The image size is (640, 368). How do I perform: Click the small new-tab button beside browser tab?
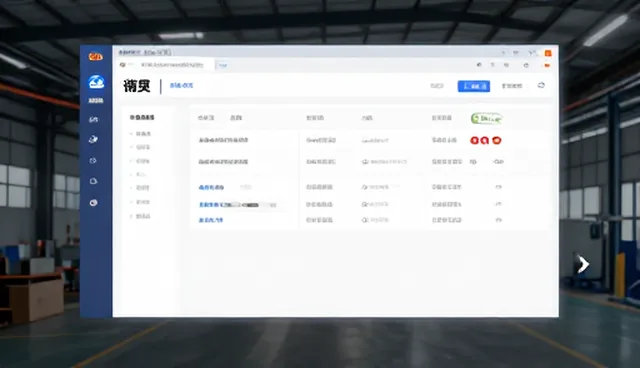click(223, 65)
